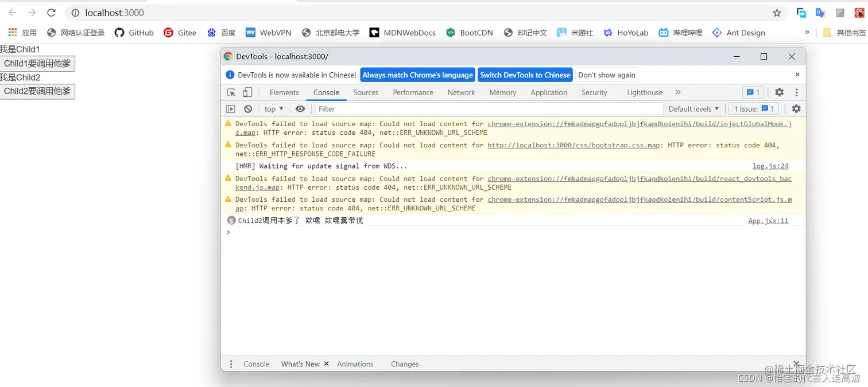The image size is (868, 387).
Task: Go forward in browser history
Action: (x=32, y=13)
